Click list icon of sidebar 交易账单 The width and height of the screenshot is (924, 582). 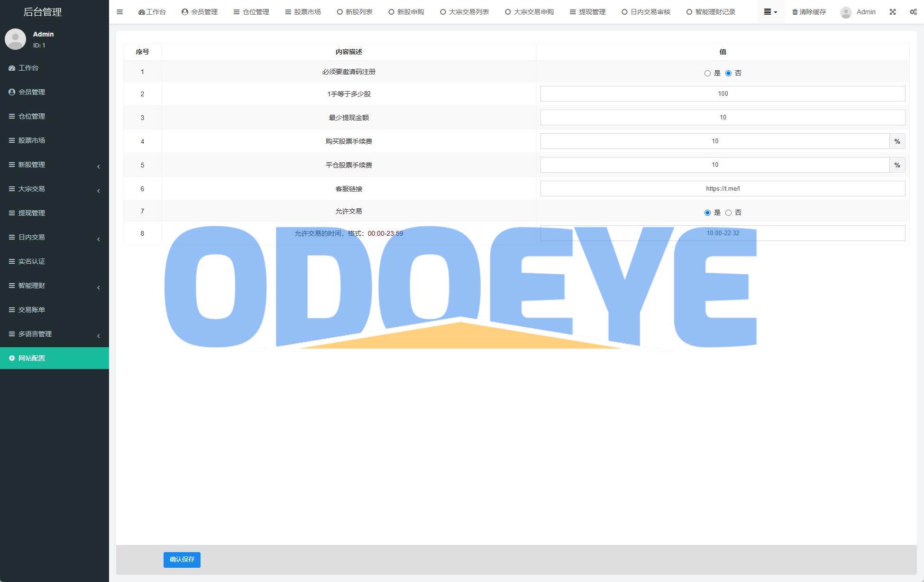12,310
